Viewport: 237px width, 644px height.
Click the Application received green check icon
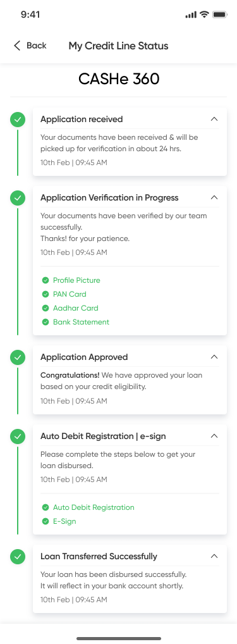tap(18, 120)
